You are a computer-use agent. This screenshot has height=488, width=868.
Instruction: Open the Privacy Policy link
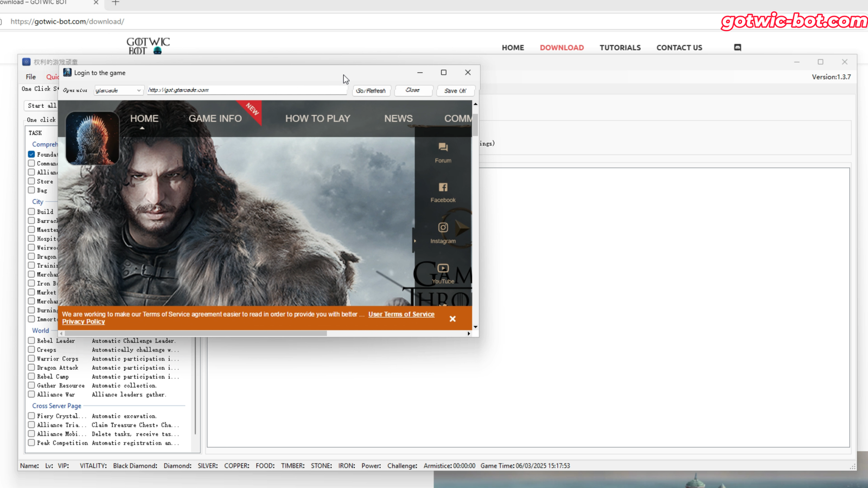(84, 322)
